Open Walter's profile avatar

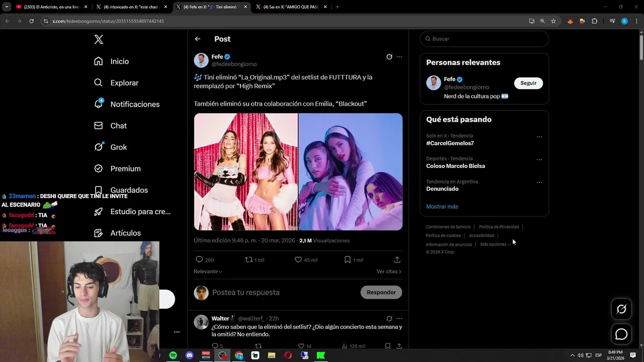coord(201,322)
